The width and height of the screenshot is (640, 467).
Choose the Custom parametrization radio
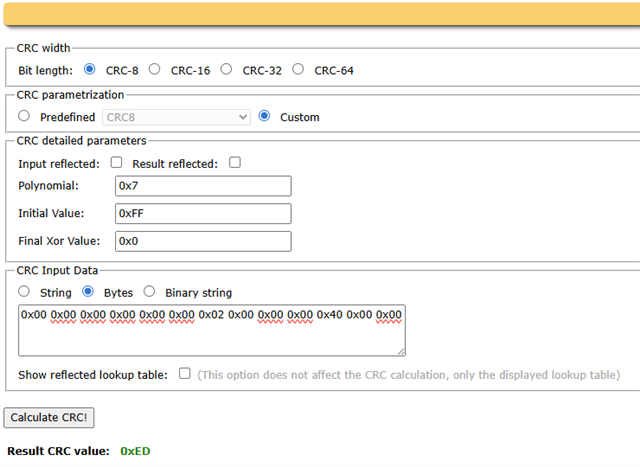pyautogui.click(x=264, y=116)
